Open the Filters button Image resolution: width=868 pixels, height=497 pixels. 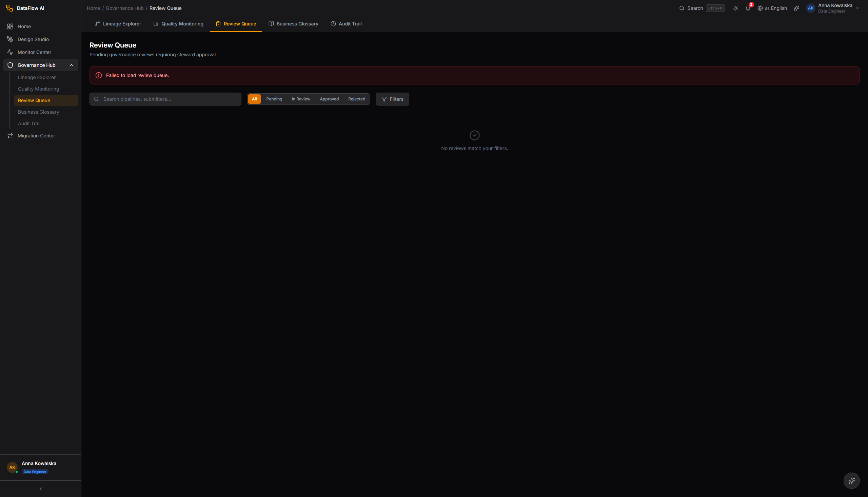(x=392, y=99)
